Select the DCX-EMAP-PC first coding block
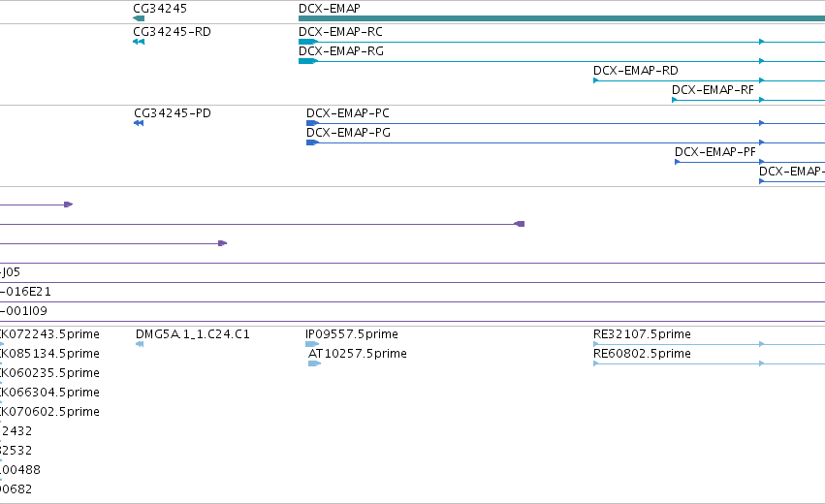The width and height of the screenshot is (825, 504). (x=312, y=123)
